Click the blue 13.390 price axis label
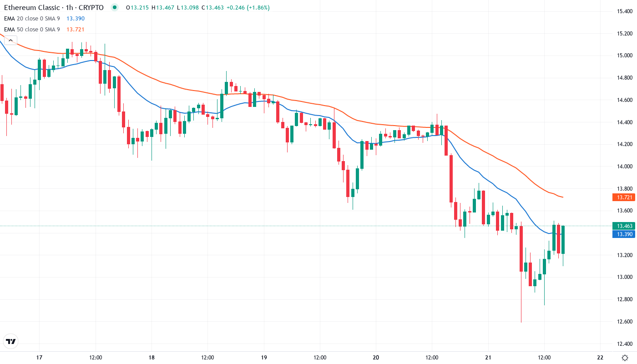637x364 pixels. click(x=623, y=234)
